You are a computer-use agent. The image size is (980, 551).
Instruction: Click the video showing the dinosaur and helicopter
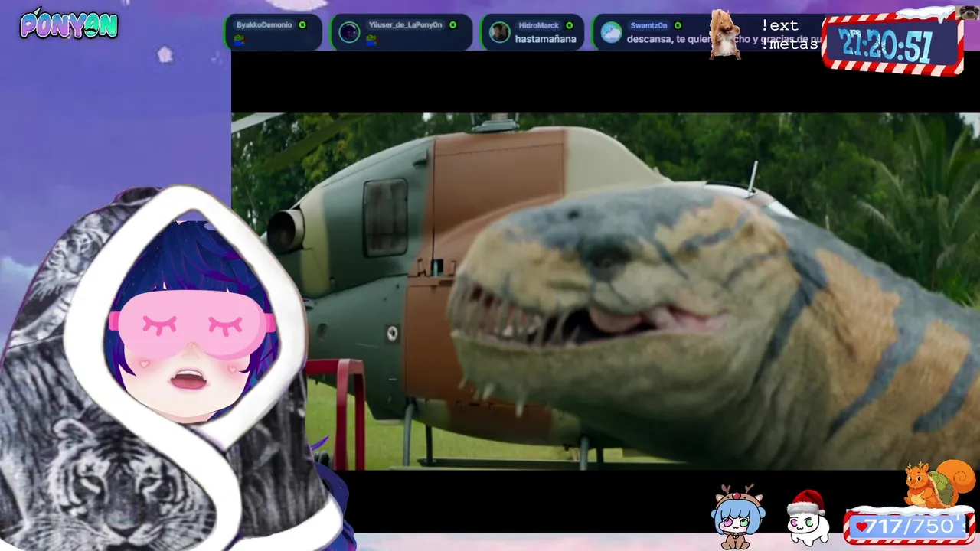tap(606, 291)
